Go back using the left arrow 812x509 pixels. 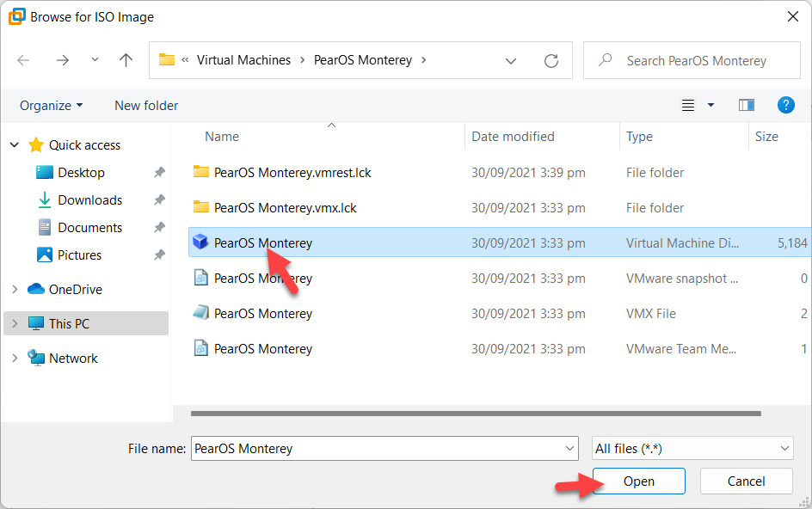pos(23,60)
